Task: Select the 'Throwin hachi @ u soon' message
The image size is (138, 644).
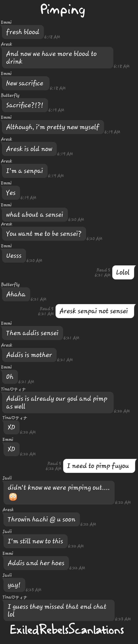Action: pos(41,519)
